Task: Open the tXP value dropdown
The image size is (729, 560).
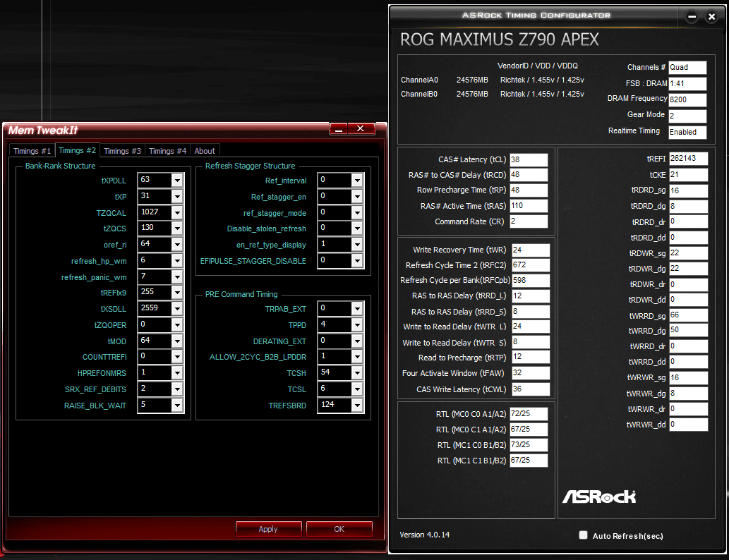Action: point(177,197)
